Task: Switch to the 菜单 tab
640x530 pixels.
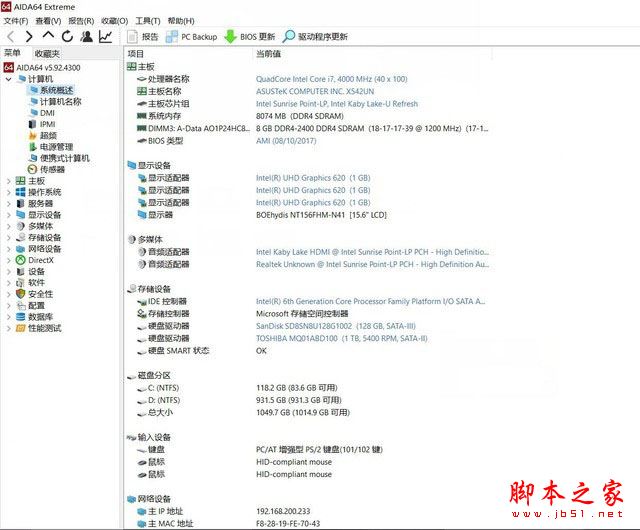Action: coord(12,53)
